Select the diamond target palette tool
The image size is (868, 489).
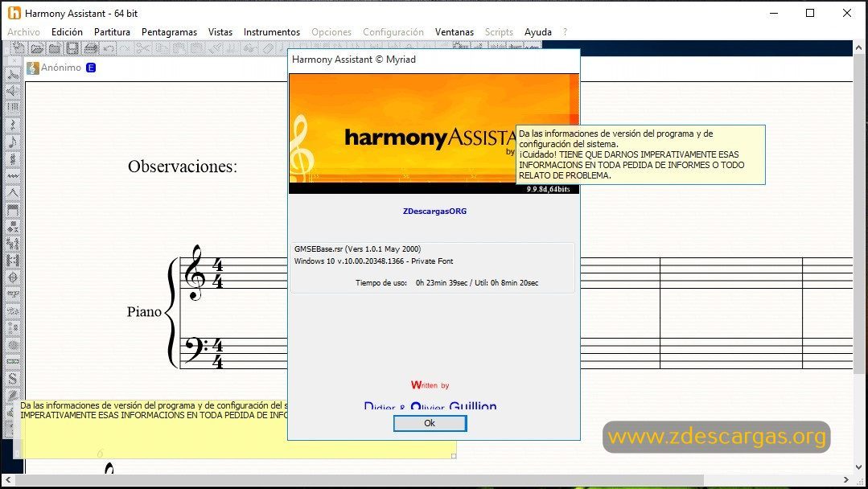[13, 277]
